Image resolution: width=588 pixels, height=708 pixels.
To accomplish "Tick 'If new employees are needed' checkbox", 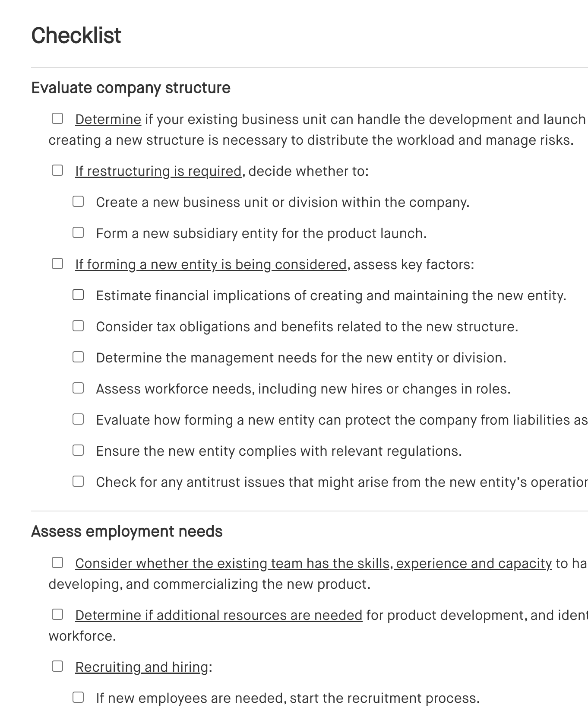I will (x=78, y=697).
